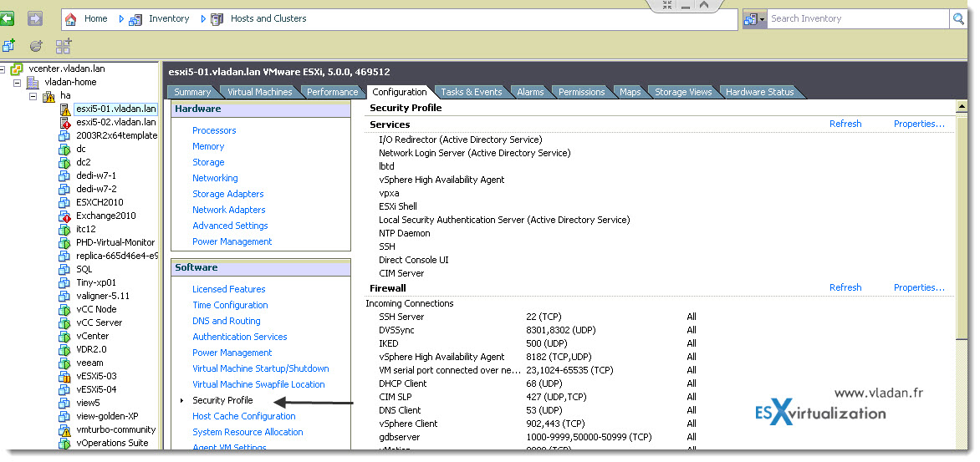Click the scroll up arrow of right pane

962,108
